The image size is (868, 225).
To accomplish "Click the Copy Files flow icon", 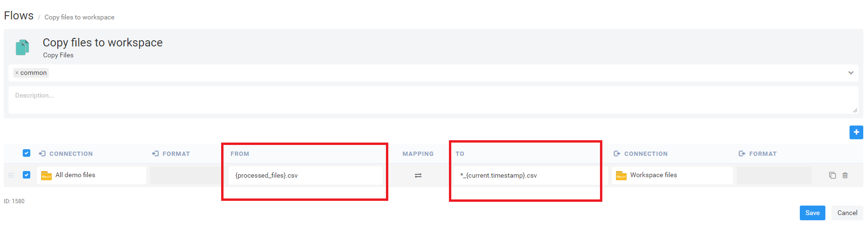I will [x=22, y=47].
